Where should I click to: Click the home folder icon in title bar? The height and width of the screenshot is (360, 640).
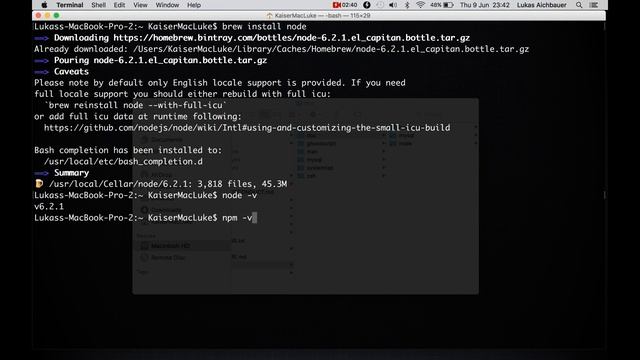pyautogui.click(x=269, y=16)
